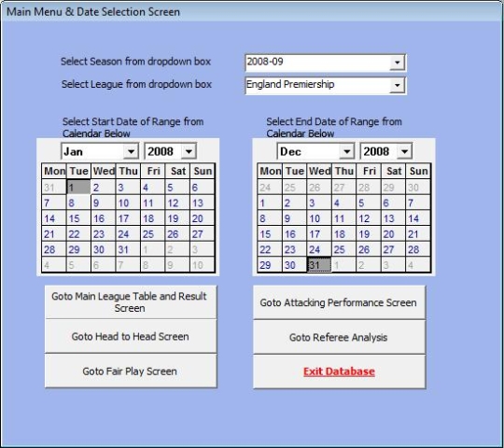Select December 31 in the end calendar

point(319,265)
